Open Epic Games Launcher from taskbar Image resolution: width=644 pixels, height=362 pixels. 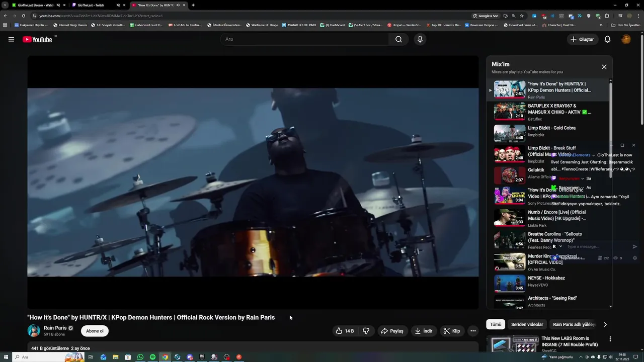[x=202, y=357]
